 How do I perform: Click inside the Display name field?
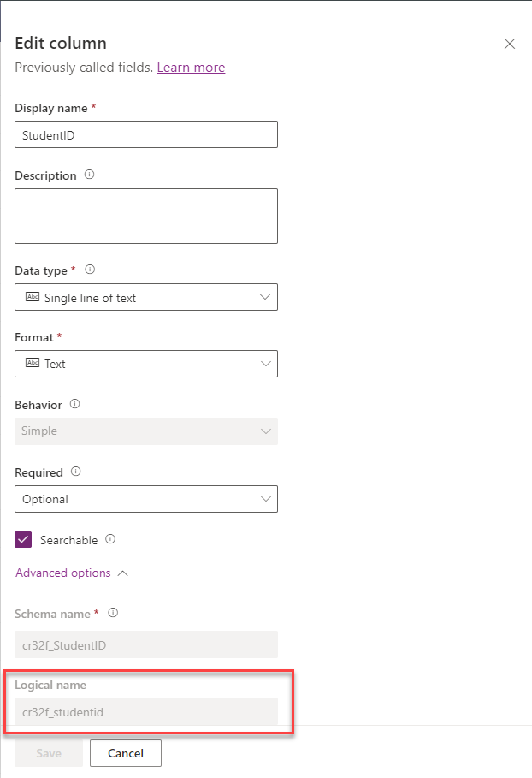[x=145, y=134]
